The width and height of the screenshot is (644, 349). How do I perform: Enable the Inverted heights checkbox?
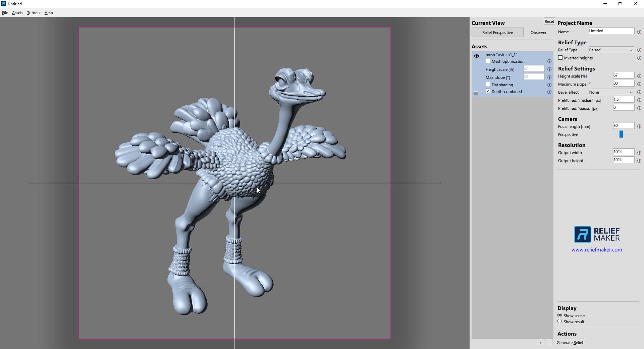[x=560, y=58]
